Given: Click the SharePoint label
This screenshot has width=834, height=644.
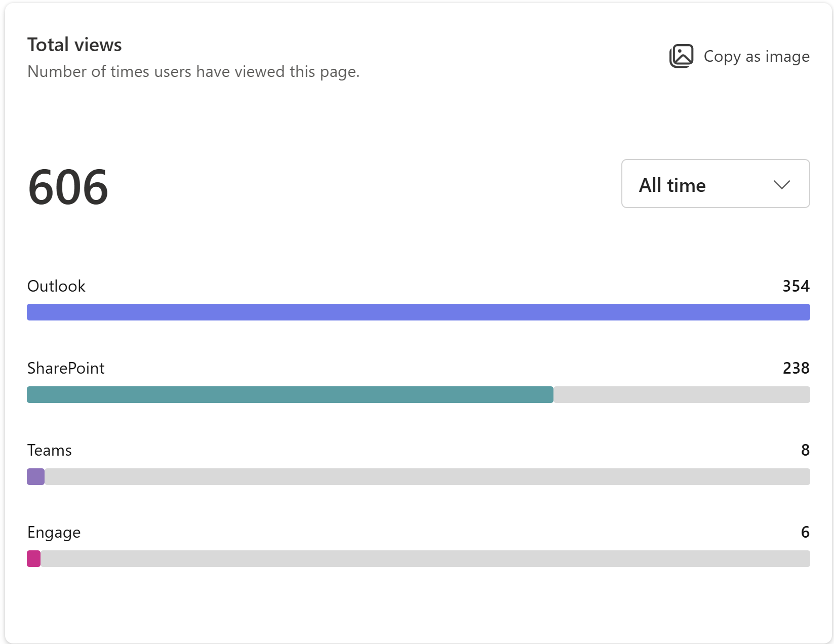Looking at the screenshot, I should (66, 368).
